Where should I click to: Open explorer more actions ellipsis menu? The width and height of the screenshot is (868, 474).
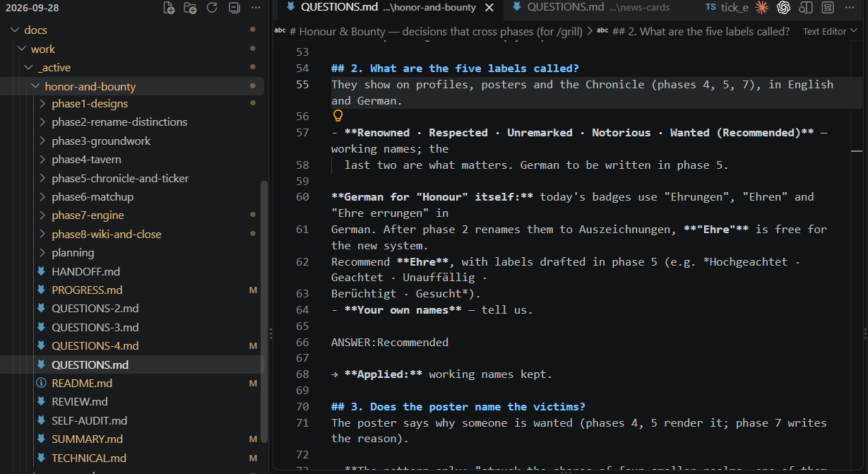click(x=256, y=8)
